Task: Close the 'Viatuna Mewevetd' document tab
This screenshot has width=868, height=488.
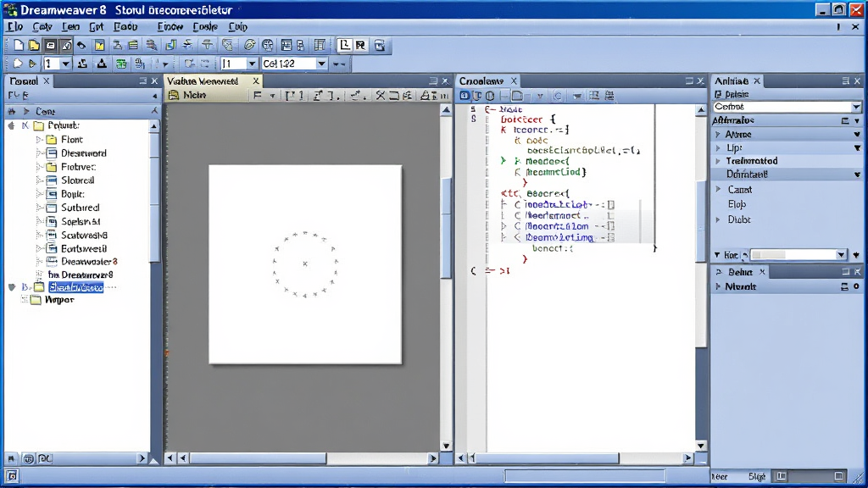Action: pos(256,80)
